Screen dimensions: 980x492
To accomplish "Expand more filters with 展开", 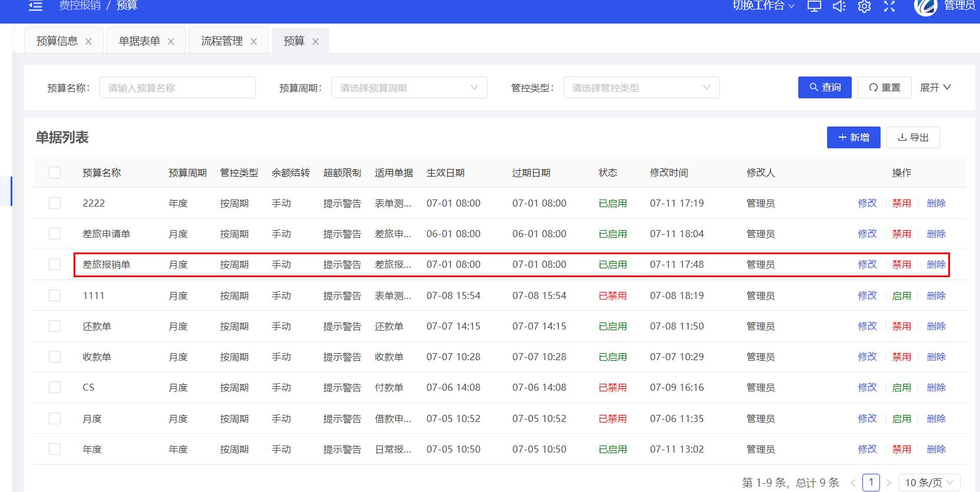I will 935,88.
